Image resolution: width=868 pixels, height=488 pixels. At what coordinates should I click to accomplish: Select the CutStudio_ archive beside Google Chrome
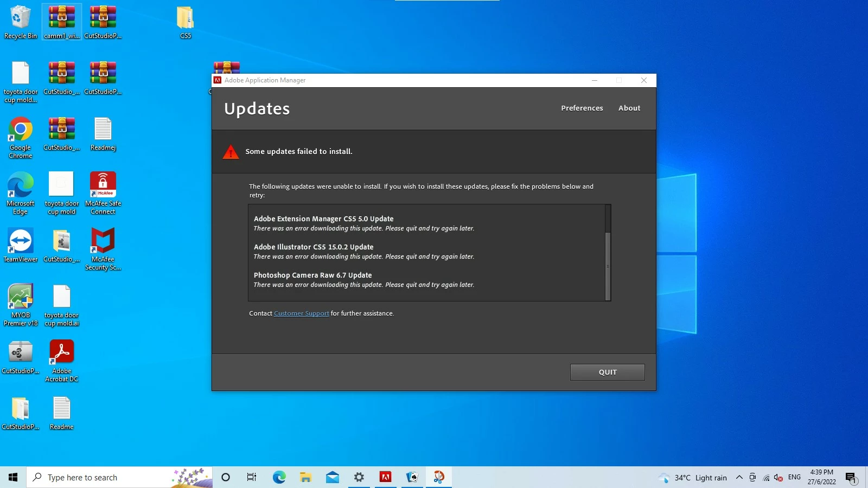[62, 134]
